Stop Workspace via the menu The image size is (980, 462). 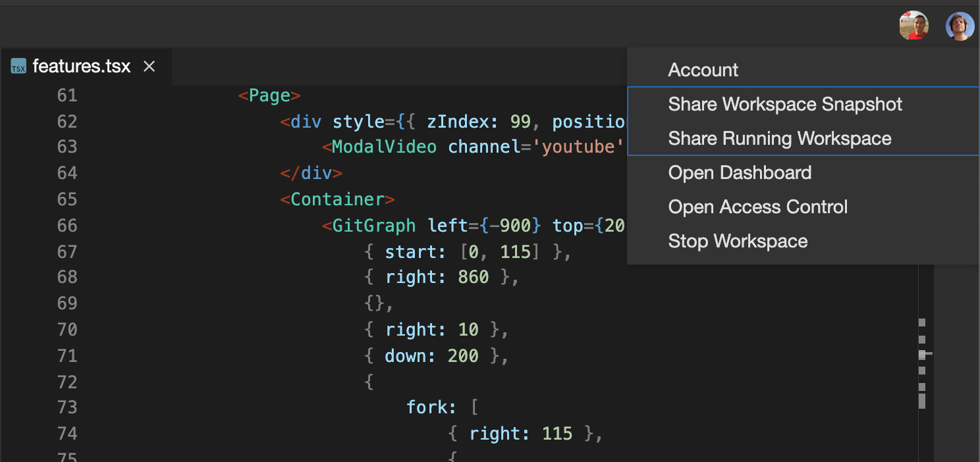pos(738,241)
